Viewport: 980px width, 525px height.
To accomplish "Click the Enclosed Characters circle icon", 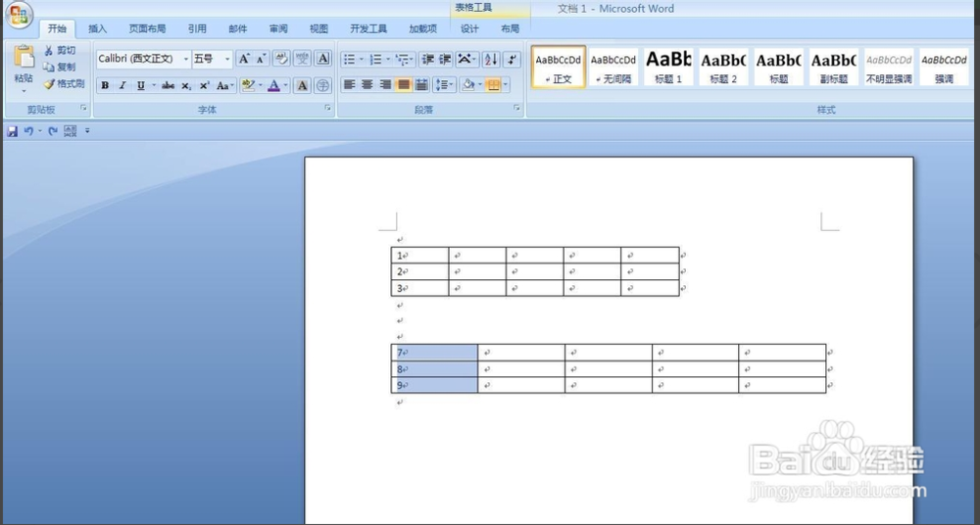I will [322, 85].
